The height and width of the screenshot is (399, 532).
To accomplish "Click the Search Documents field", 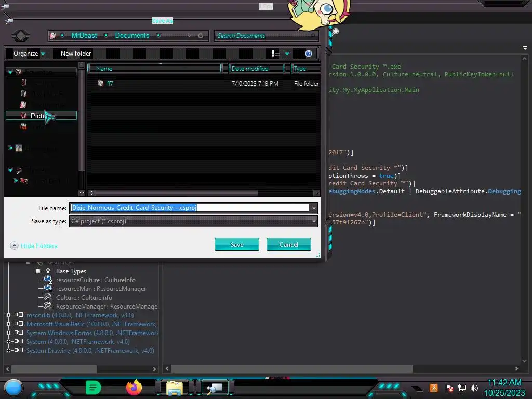I will 267,36.
